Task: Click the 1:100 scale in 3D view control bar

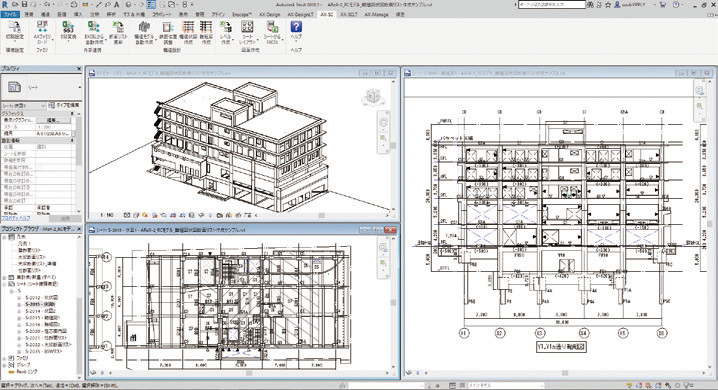Action: pos(107,215)
